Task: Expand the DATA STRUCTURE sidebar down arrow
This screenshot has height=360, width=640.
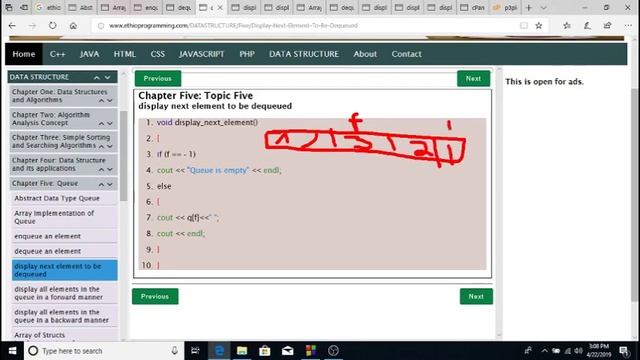Action: (108, 77)
